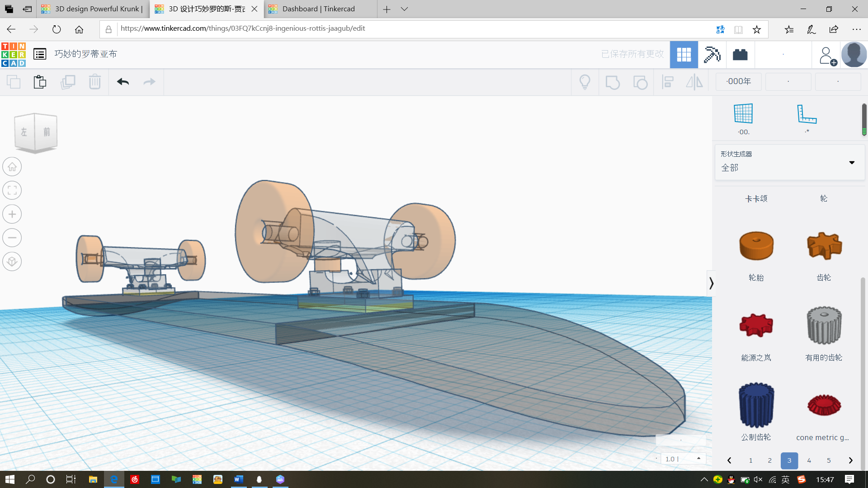Go to shapes page 1

tap(750, 460)
